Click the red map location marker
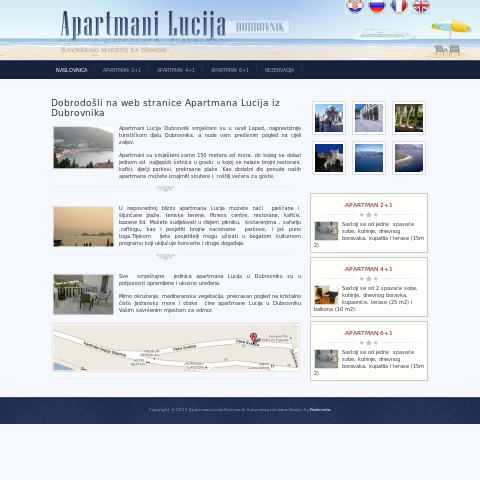This screenshot has width=480, height=480. click(x=254, y=338)
